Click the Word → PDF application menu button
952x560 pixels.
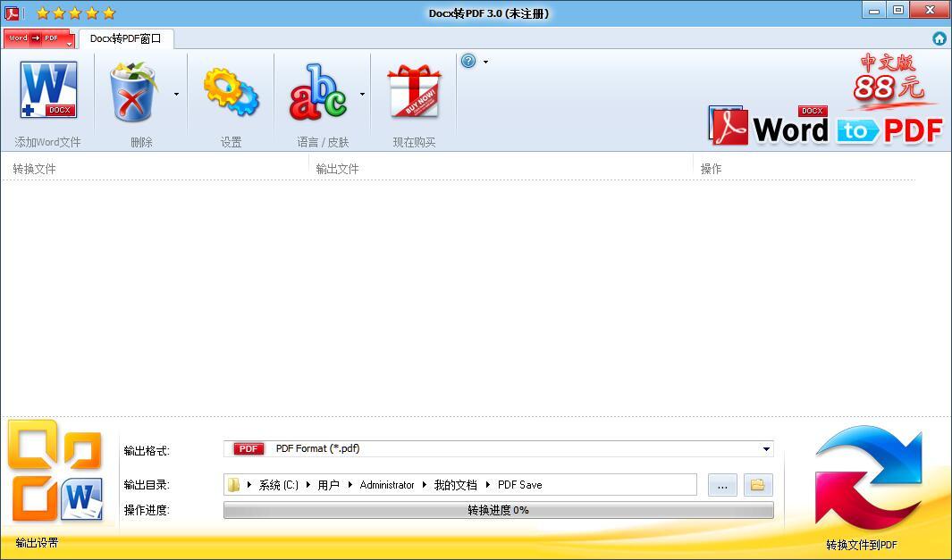[38, 38]
